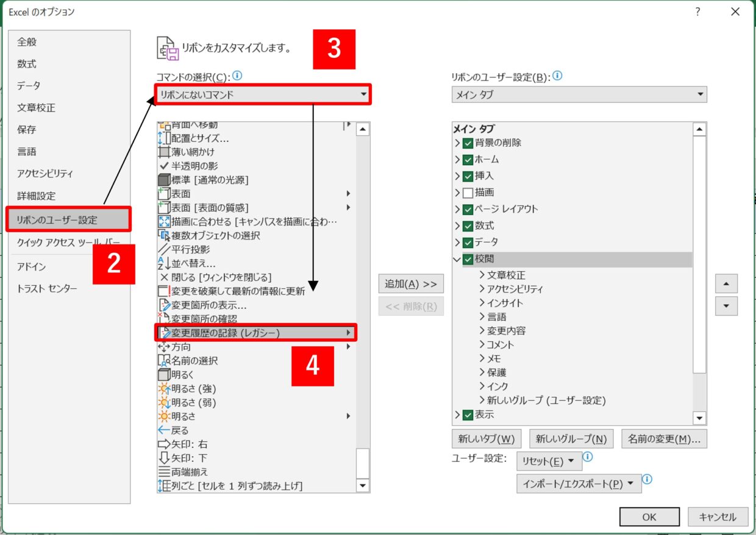
Task: Click the ribbon tree scrollbar down arrow
Action: coord(700,419)
